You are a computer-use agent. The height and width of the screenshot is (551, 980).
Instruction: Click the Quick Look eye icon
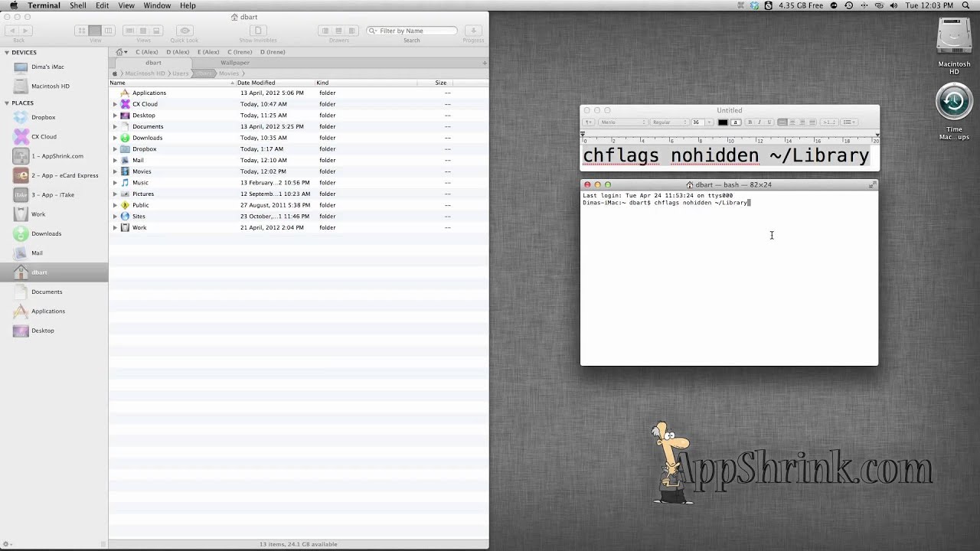pos(185,31)
